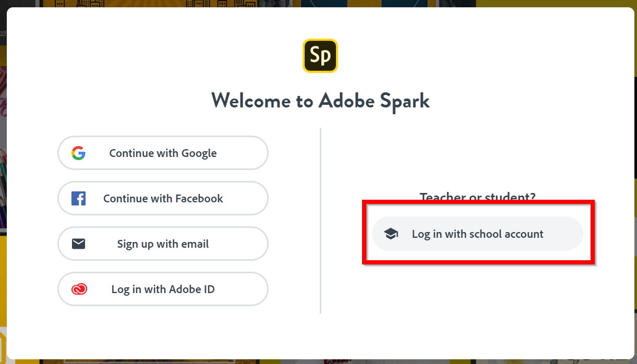Open Log in with school account
This screenshot has height=364, width=637.
[x=477, y=234]
